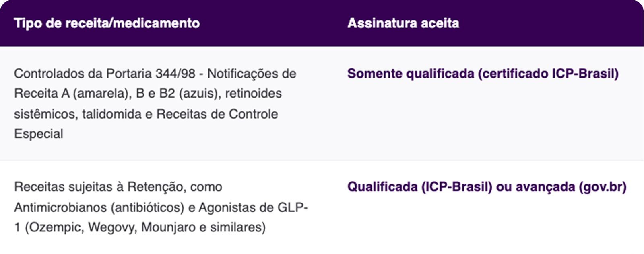Click the word 'retinoides' in first row
Screen dimensions: 644x254
pyautogui.click(x=253, y=94)
